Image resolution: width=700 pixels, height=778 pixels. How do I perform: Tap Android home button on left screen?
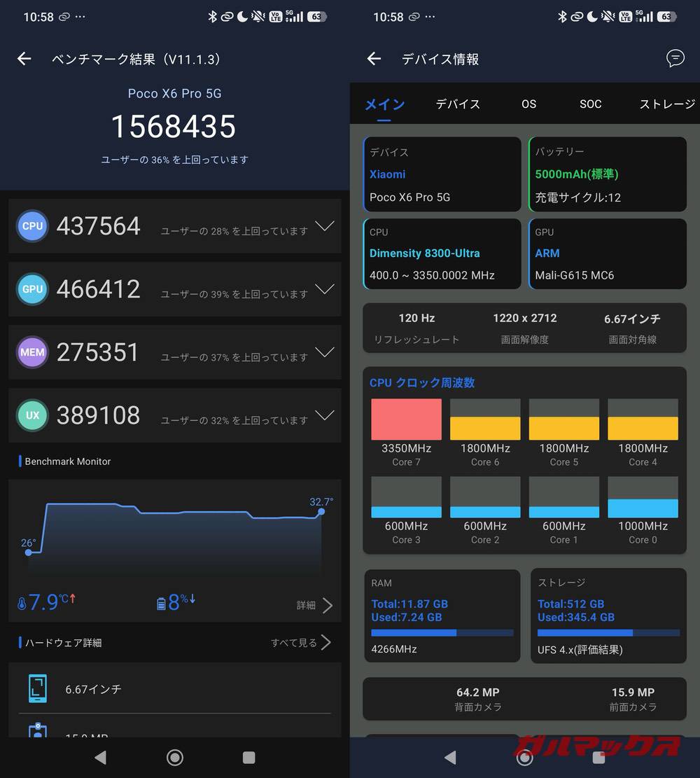174,757
